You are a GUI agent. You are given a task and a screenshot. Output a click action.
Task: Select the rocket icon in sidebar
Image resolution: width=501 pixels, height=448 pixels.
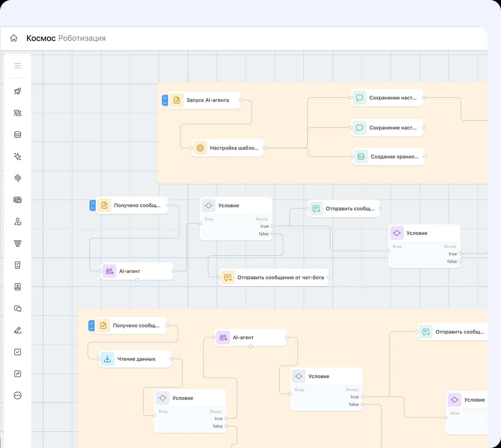17,91
